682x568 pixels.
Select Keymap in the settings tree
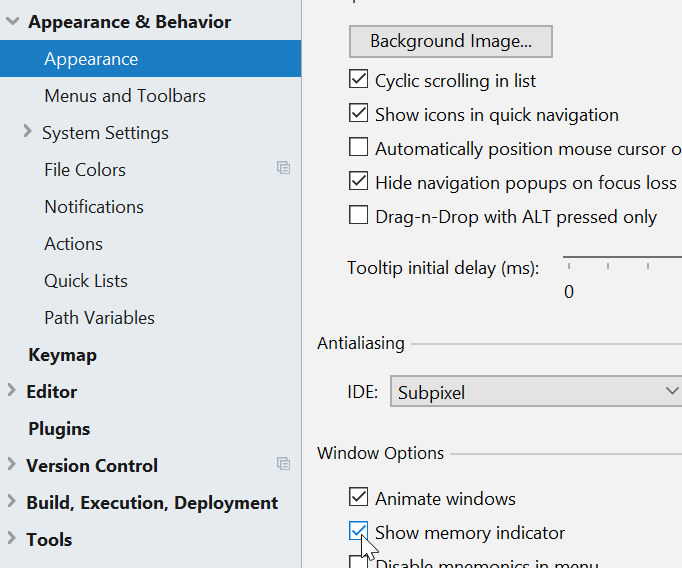tap(62, 355)
